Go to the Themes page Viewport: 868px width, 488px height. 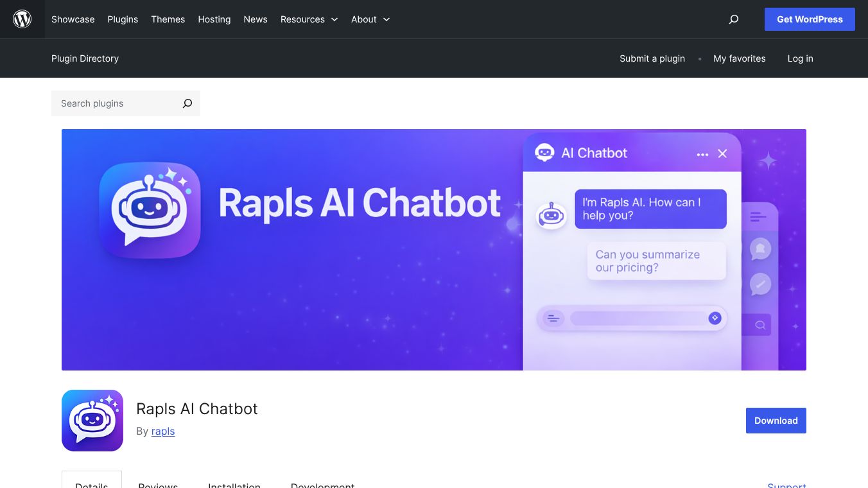pyautogui.click(x=168, y=19)
